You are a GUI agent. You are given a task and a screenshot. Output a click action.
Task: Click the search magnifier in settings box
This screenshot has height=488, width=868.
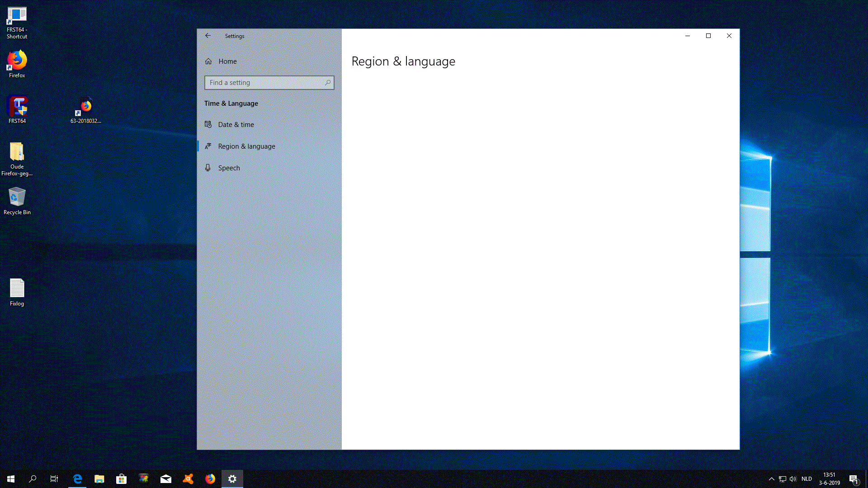click(328, 83)
